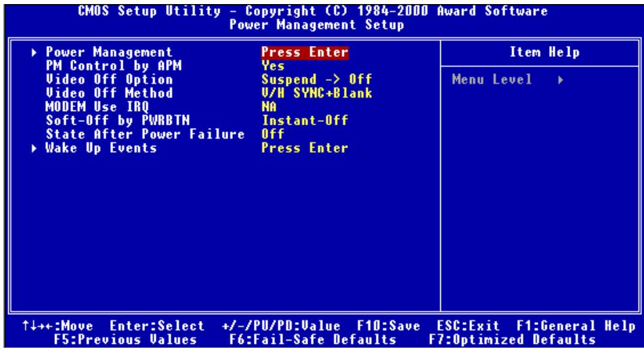Select Press Enter value beside Wake Up Events
This screenshot has height=348, width=644.
pos(305,148)
